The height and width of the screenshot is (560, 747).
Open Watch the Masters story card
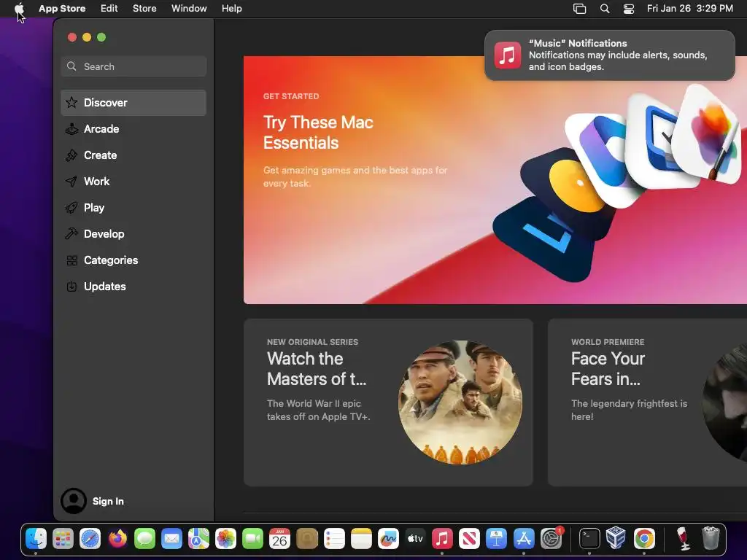click(388, 402)
